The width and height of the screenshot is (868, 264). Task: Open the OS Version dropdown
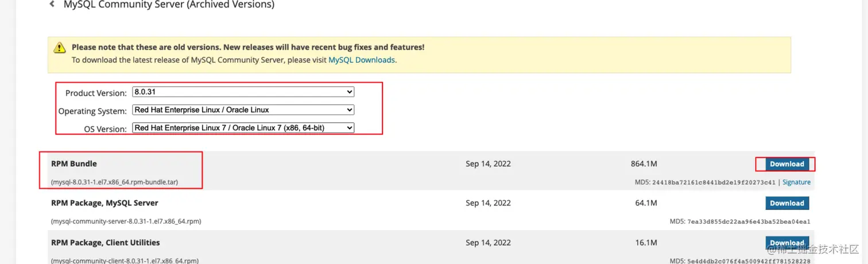pos(243,128)
